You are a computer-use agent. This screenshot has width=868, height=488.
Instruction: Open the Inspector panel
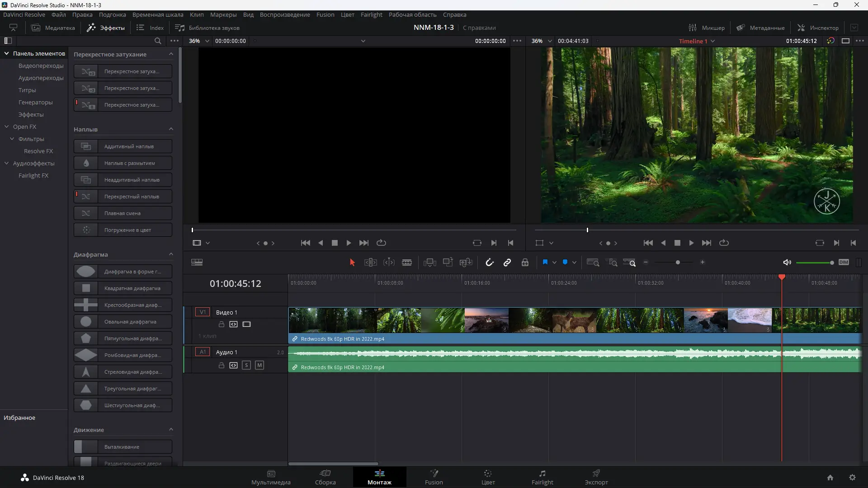[x=818, y=28]
